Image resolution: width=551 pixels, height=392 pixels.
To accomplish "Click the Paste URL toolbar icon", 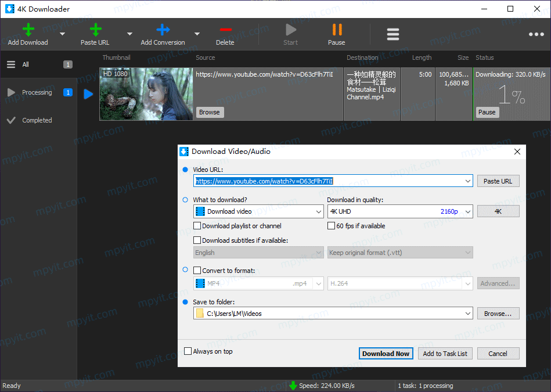I will tap(95, 30).
